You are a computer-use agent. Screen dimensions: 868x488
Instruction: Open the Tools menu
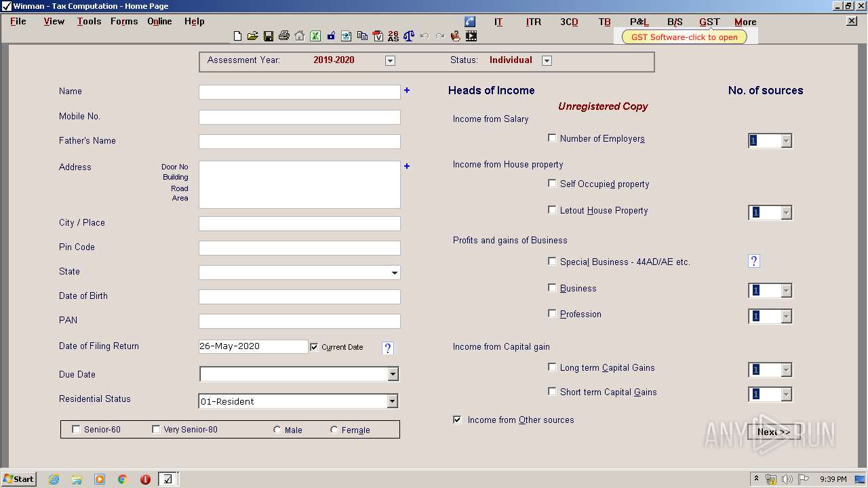coord(89,21)
